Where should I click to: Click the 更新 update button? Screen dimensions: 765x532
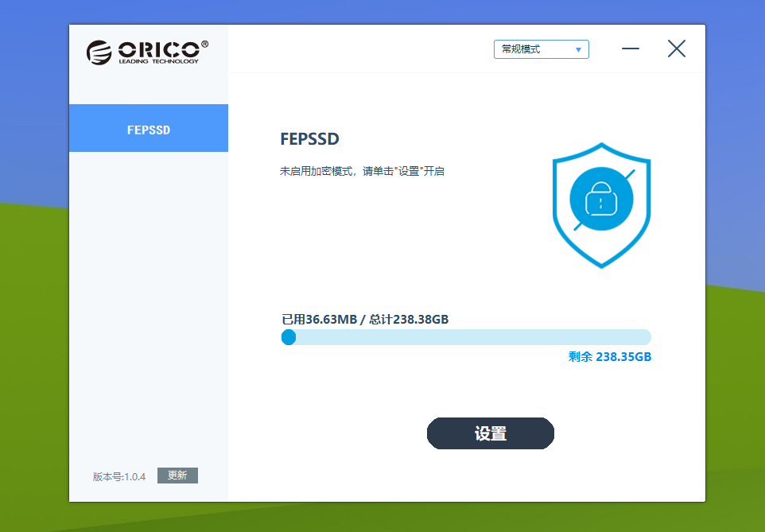[177, 476]
